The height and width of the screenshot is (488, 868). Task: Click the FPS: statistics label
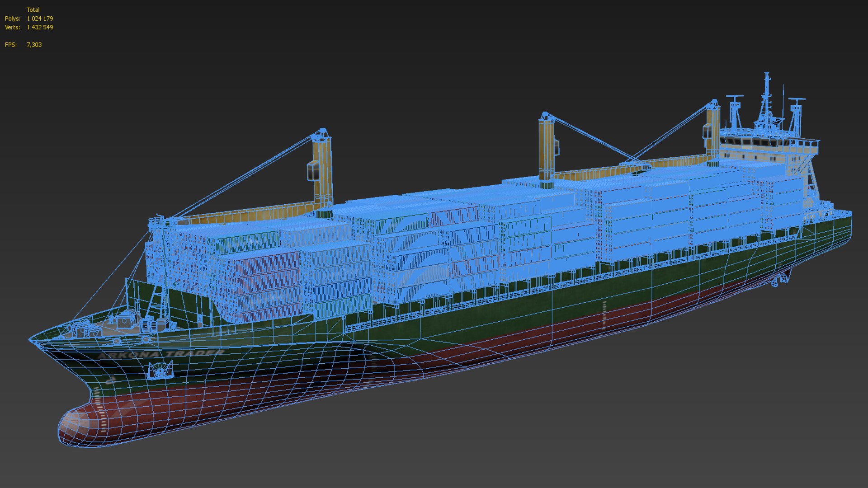tap(11, 45)
